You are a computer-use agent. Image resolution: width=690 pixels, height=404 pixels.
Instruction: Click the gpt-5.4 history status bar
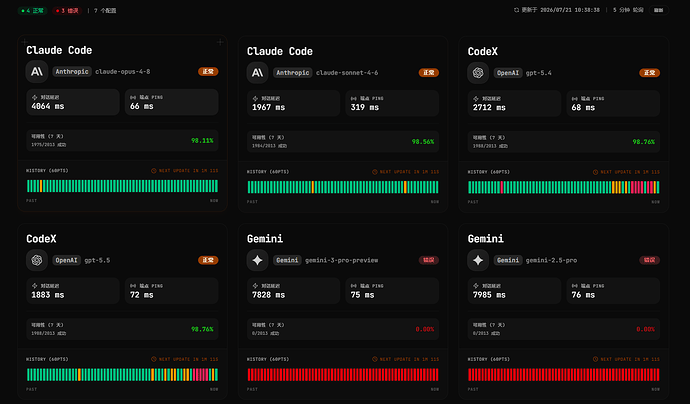pos(564,187)
